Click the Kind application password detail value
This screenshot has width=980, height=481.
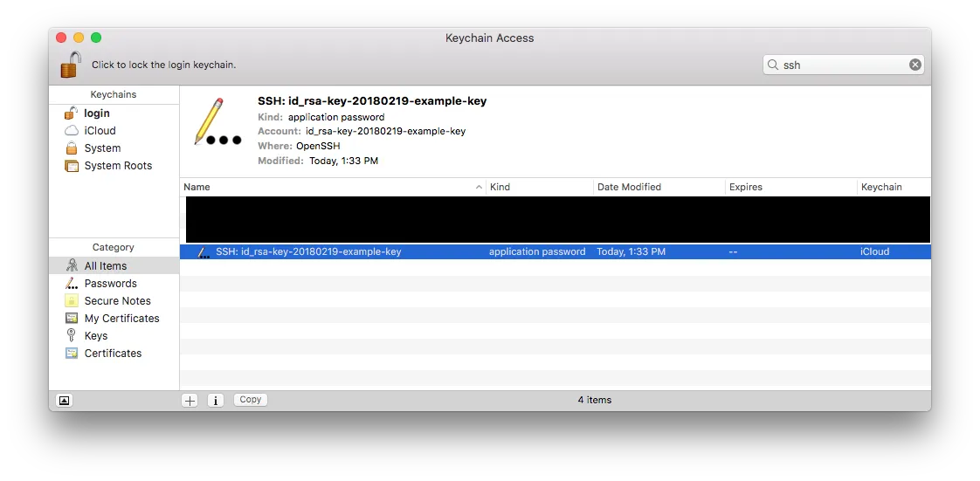(x=336, y=117)
